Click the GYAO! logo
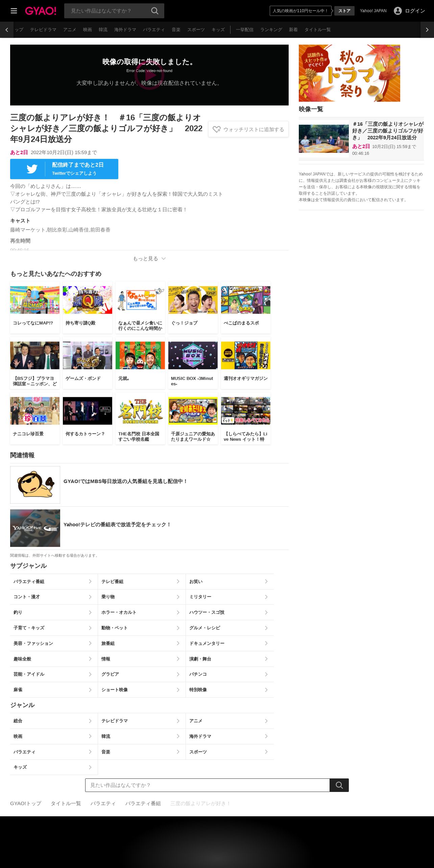This screenshot has width=434, height=868. tap(41, 11)
